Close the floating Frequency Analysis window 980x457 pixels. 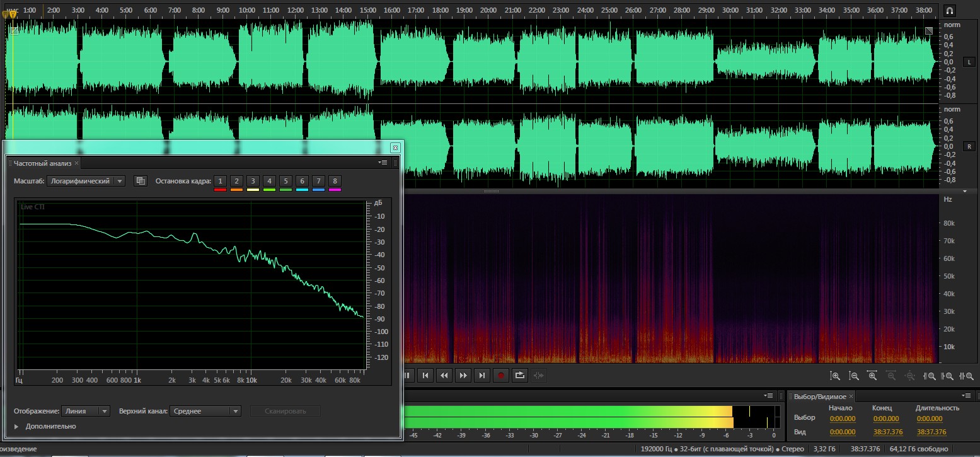pos(395,148)
